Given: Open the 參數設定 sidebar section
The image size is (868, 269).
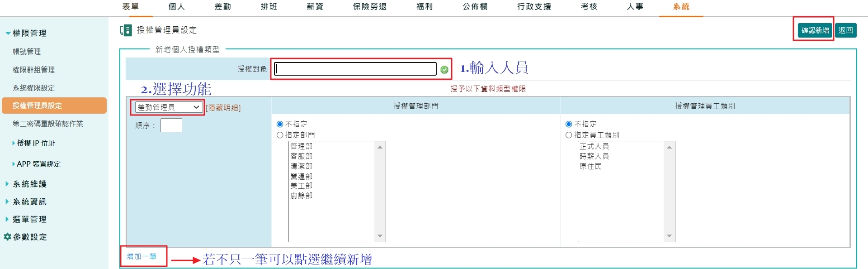Looking at the screenshot, I should [30, 237].
